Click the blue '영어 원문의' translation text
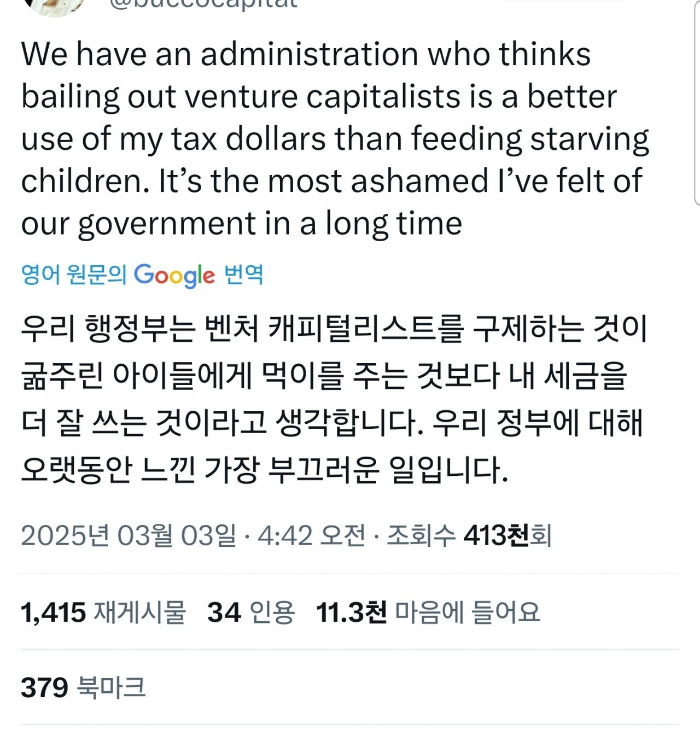The height and width of the screenshot is (735, 700). click(x=74, y=275)
